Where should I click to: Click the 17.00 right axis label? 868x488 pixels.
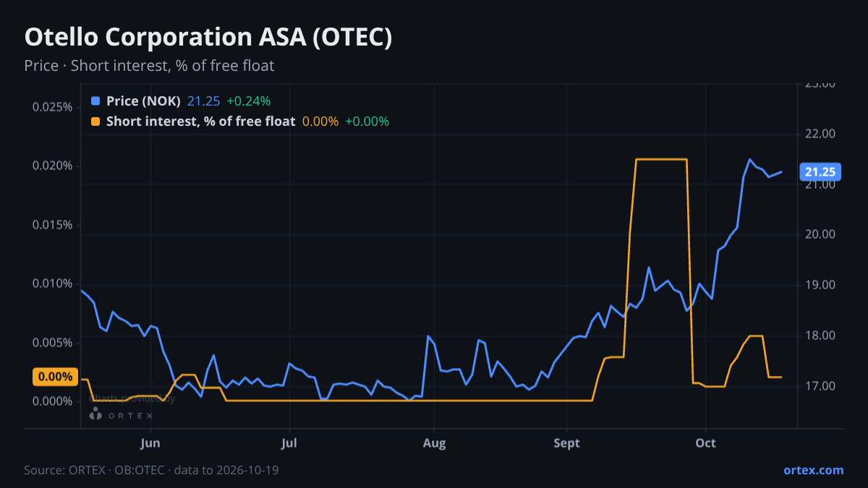tap(820, 386)
